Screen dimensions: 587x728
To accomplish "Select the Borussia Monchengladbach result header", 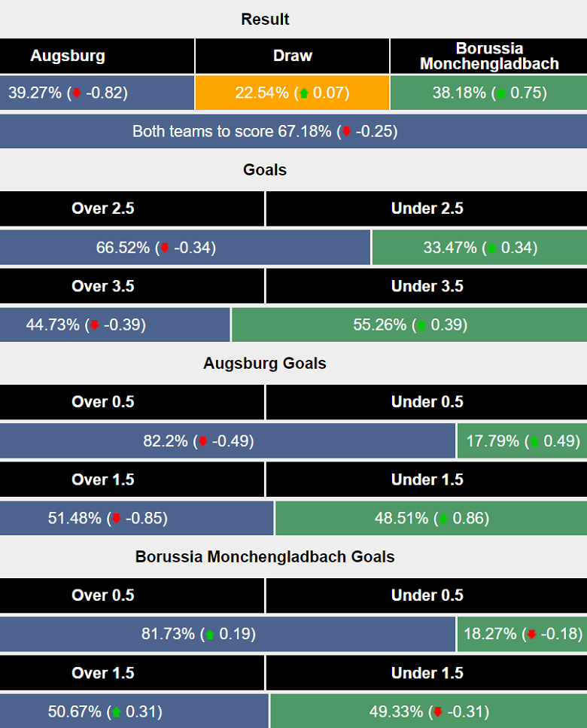I will coord(489,56).
